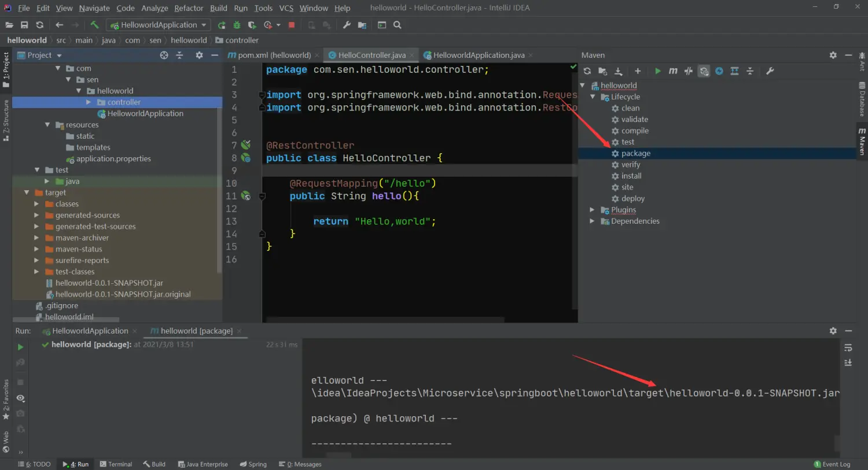This screenshot has height=470, width=868.
Task: Open the Structure side tool window
Action: (x=6, y=121)
